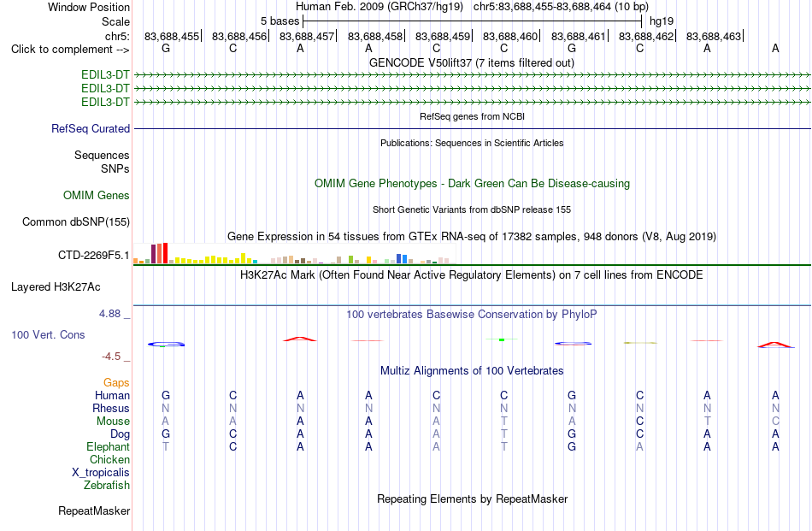The width and height of the screenshot is (812, 531).
Task: Select the 'Sequences' track label
Action: pyautogui.click(x=102, y=155)
